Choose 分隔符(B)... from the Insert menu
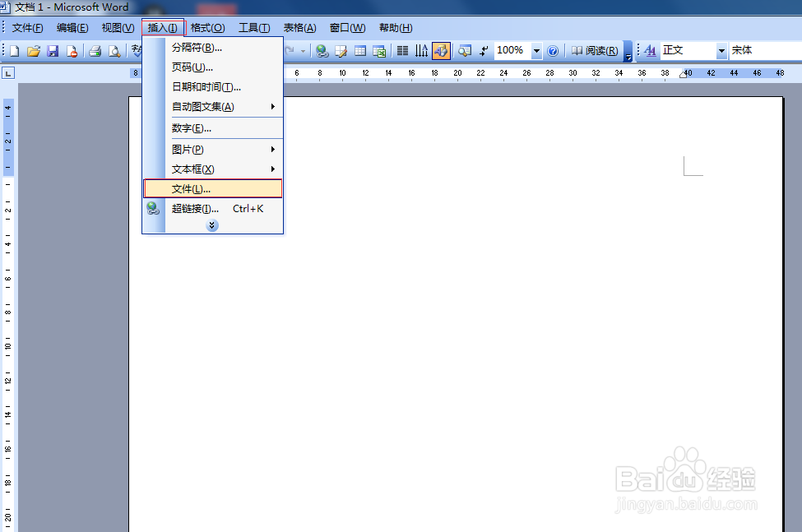The width and height of the screenshot is (802, 532). pos(213,48)
